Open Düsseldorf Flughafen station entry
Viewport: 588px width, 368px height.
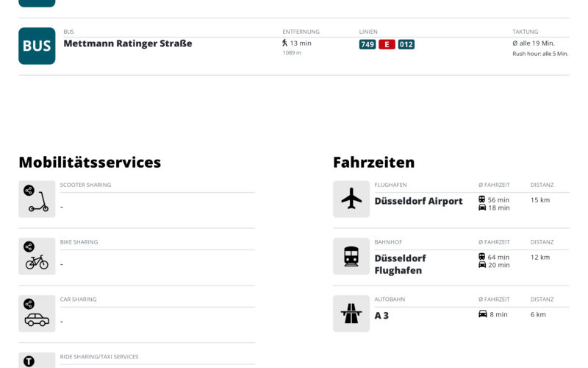[400, 264]
